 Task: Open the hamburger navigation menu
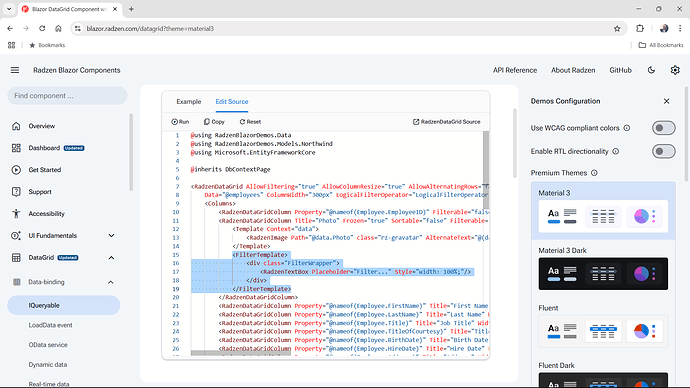click(15, 70)
